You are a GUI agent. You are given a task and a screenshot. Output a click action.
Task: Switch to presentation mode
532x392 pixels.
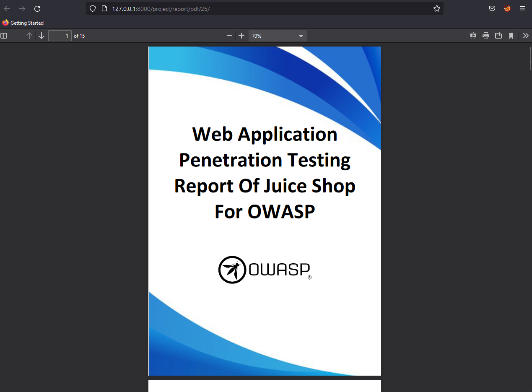click(x=473, y=36)
